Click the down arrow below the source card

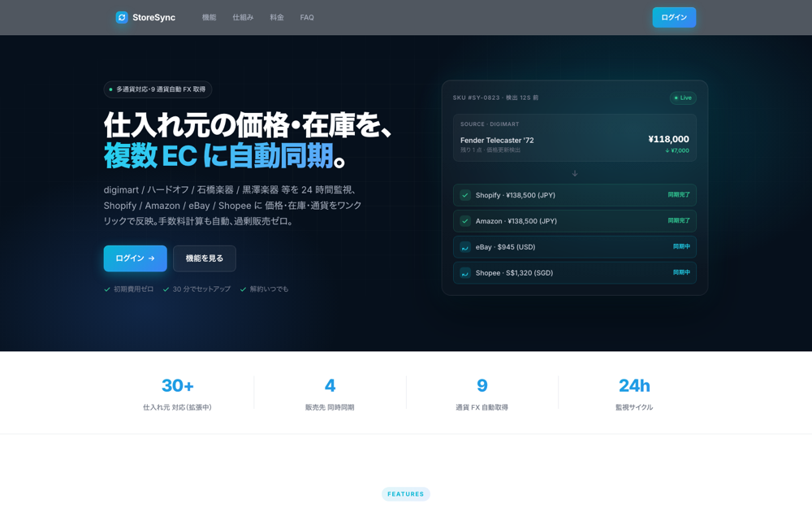[575, 174]
